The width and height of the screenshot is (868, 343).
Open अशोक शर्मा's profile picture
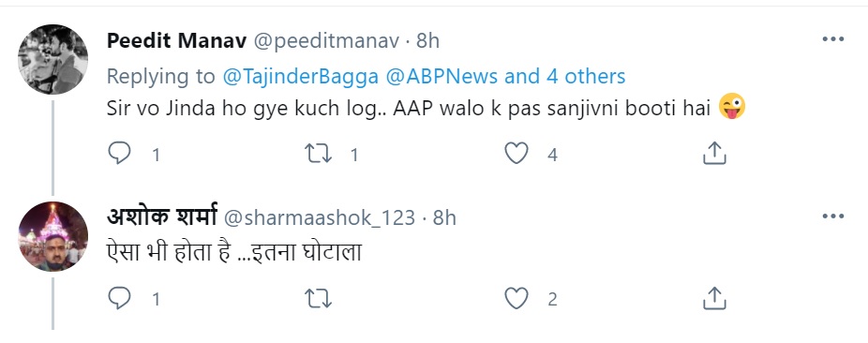[53, 236]
